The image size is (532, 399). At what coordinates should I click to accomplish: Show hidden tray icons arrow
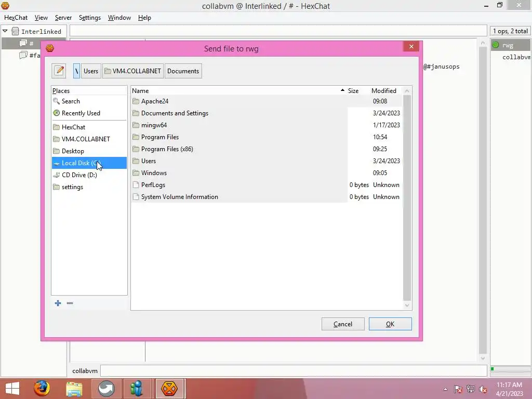click(445, 389)
